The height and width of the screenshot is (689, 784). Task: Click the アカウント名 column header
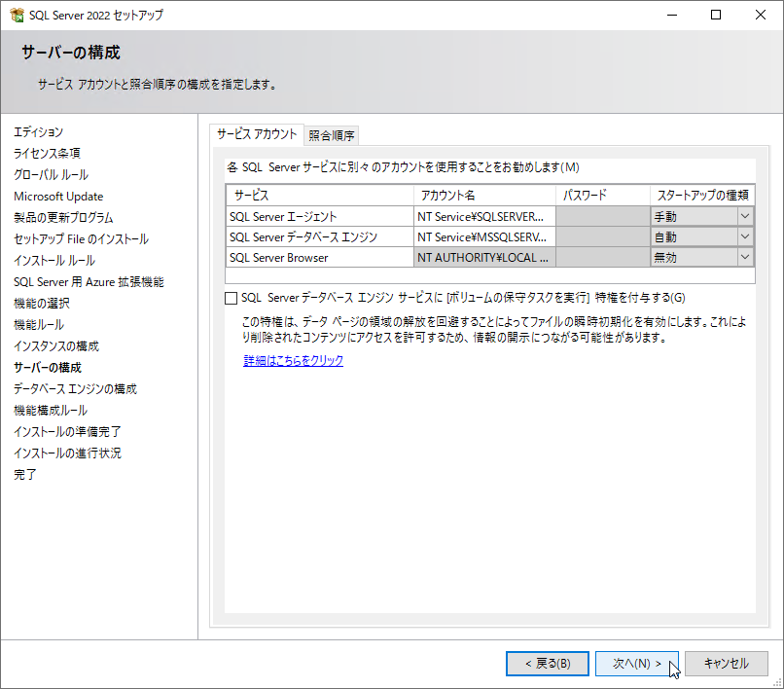click(484, 196)
